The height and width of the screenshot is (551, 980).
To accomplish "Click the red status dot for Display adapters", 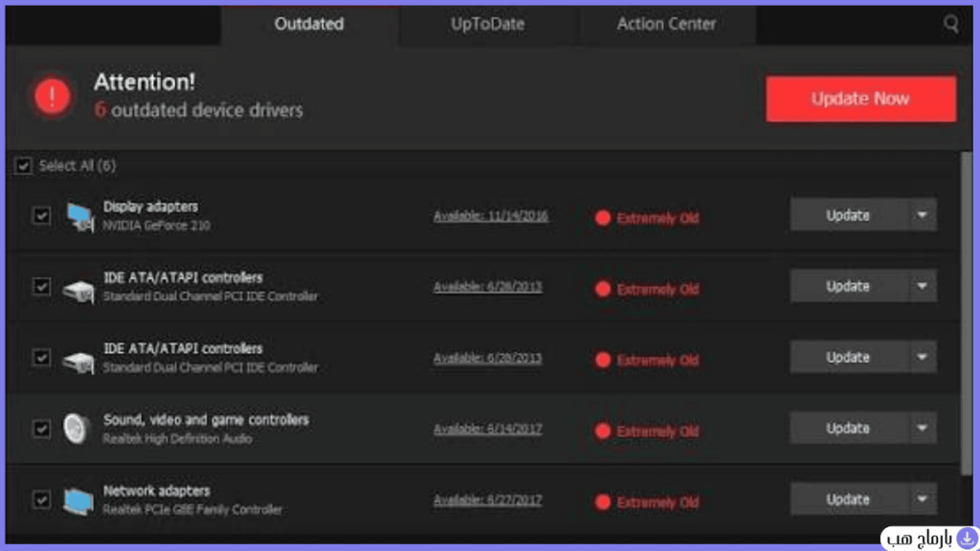I will click(603, 218).
